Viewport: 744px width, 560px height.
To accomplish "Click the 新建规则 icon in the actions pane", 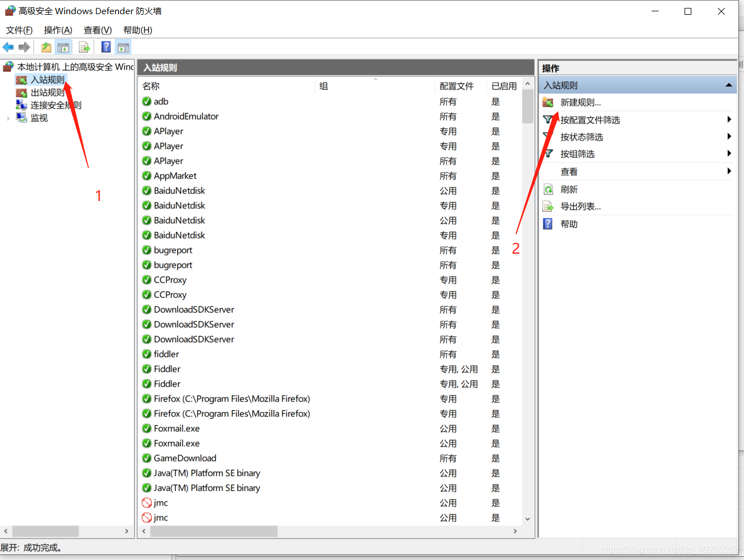I will coord(548,102).
